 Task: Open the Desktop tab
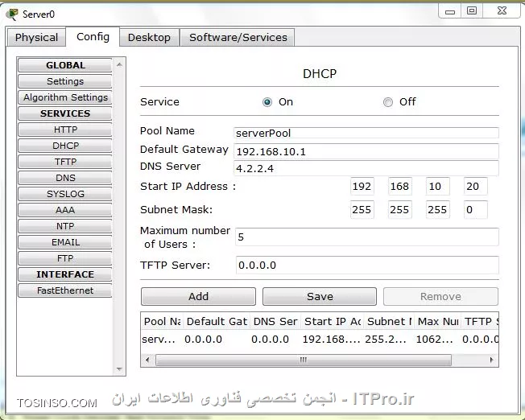(149, 38)
